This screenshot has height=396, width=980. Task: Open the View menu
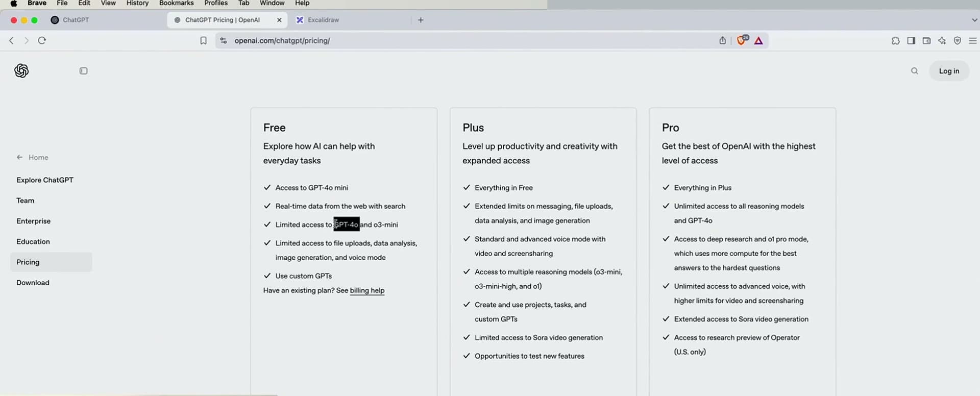point(108,3)
